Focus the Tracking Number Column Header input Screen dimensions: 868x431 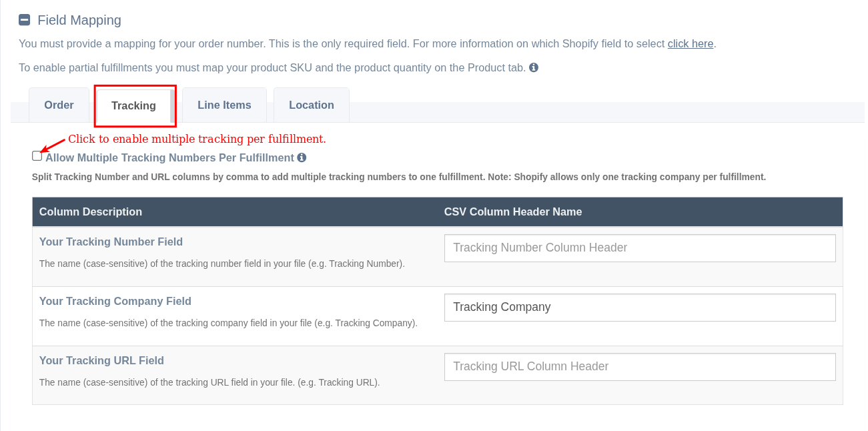639,248
